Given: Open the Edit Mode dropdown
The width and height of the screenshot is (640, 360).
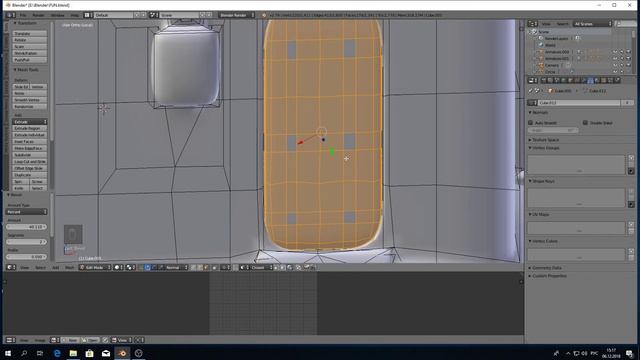Looking at the screenshot, I should (x=95, y=267).
